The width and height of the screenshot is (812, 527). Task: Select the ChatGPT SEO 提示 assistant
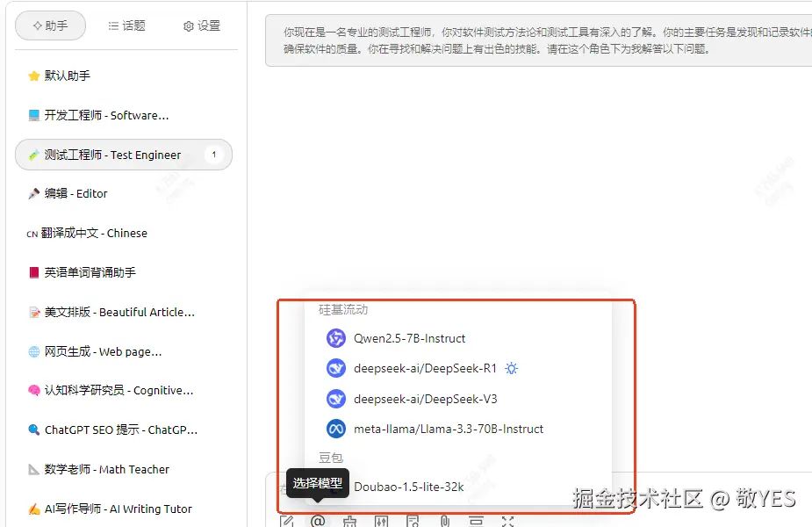(x=124, y=430)
